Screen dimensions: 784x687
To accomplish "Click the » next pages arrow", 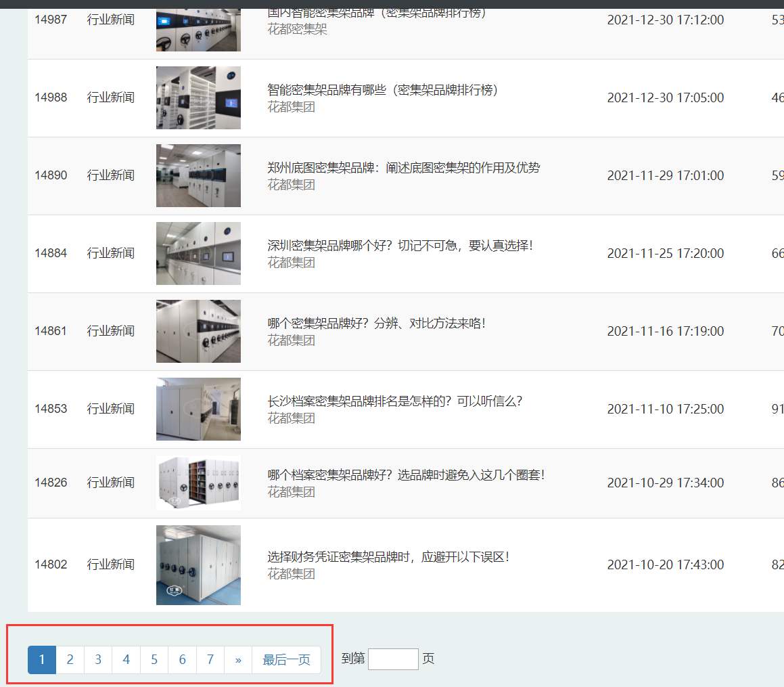I will 238,659.
